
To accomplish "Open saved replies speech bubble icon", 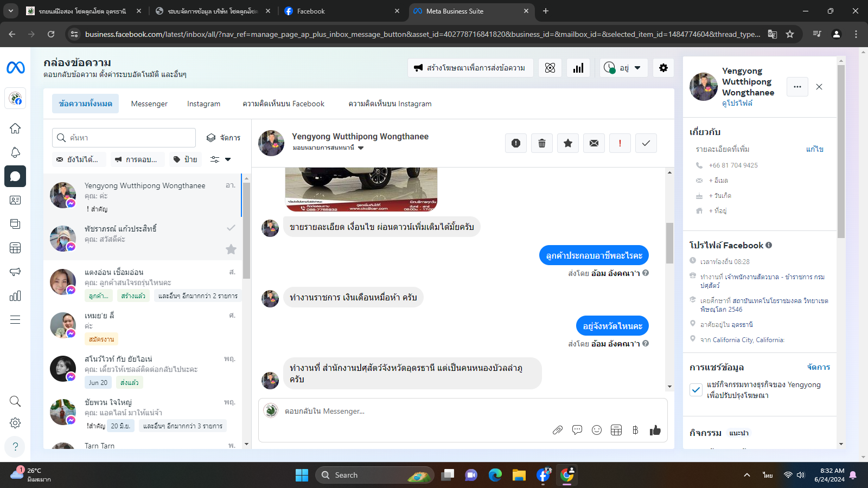I will pos(577,430).
